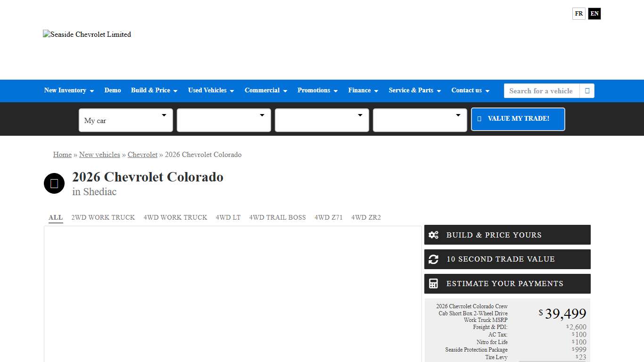The image size is (644, 362).
Task: Click the search magnifier icon button
Action: pos(587,91)
